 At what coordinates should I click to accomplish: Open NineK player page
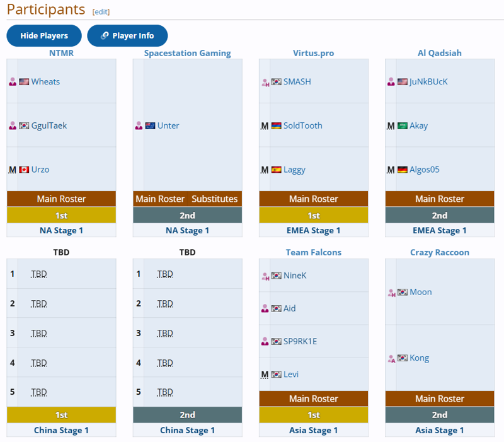click(x=295, y=276)
